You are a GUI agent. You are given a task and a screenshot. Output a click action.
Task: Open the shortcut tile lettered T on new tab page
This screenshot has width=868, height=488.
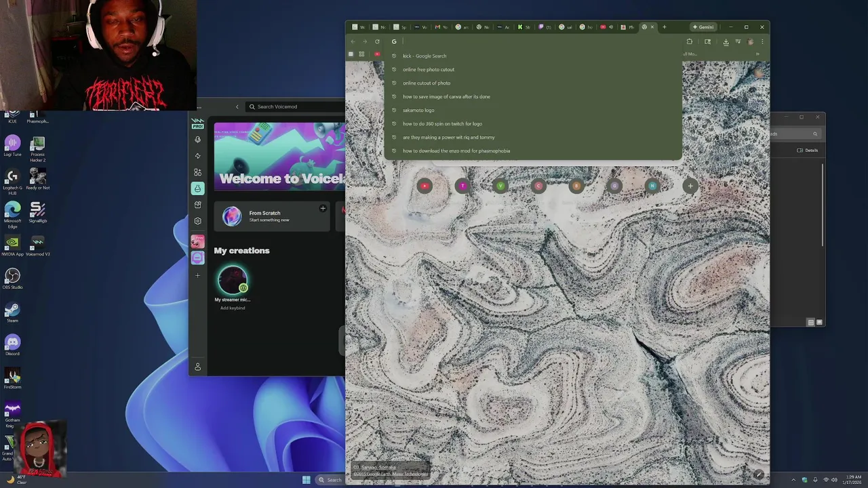[462, 186]
